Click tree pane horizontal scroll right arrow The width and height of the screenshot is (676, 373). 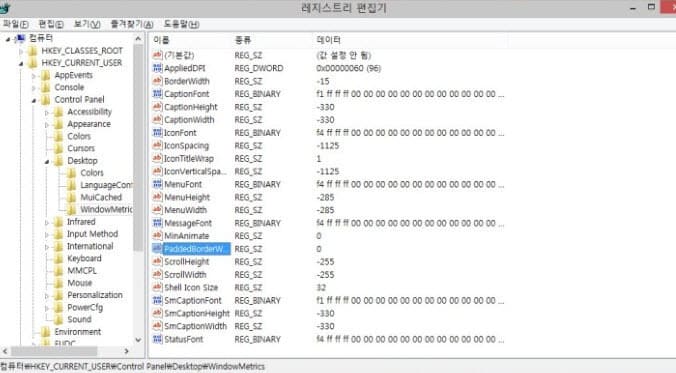click(127, 351)
